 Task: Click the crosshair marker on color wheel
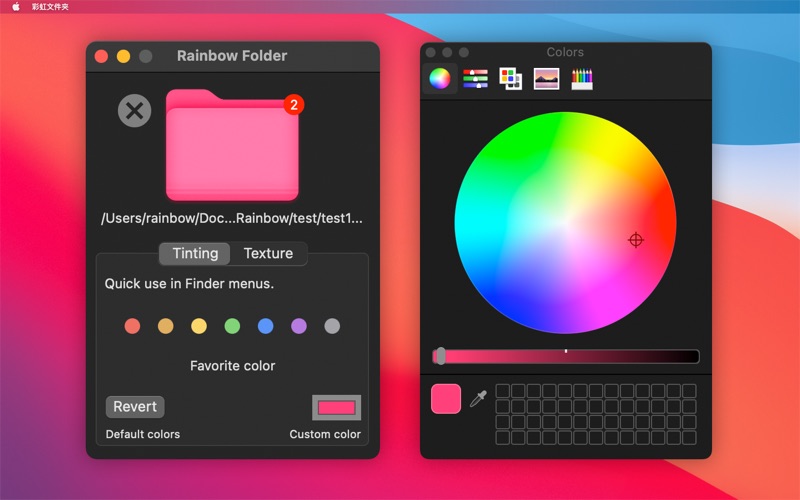click(x=636, y=240)
